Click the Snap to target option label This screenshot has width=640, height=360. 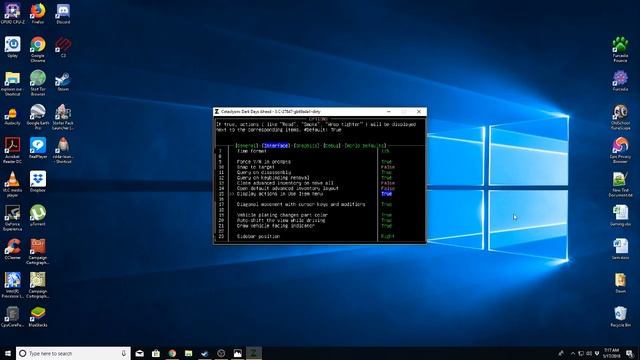pyautogui.click(x=256, y=167)
